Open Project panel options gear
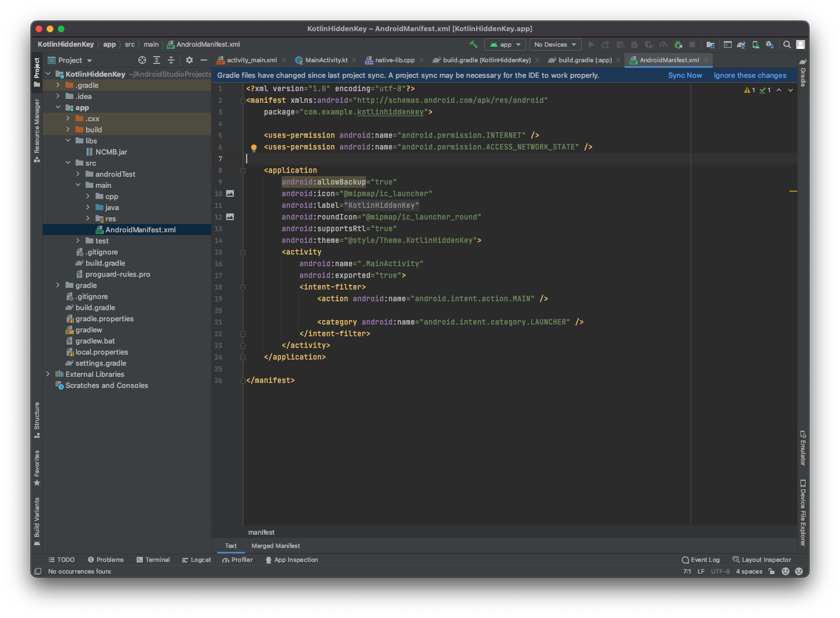 189,60
